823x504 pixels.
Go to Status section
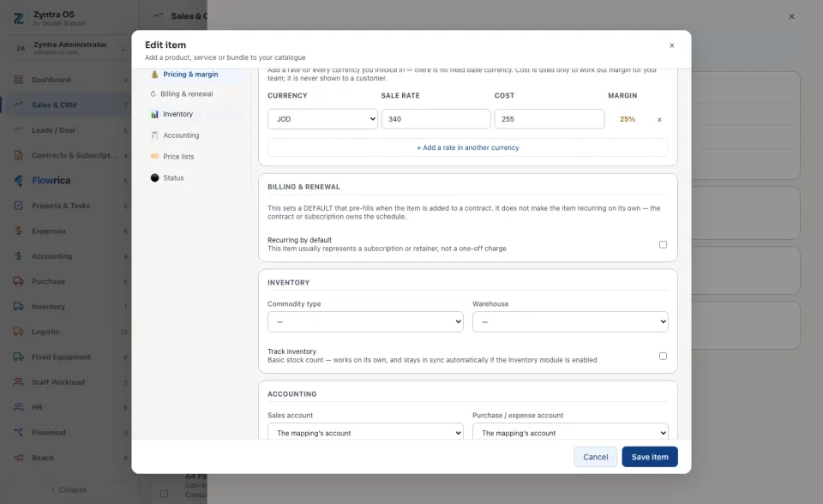(x=173, y=178)
